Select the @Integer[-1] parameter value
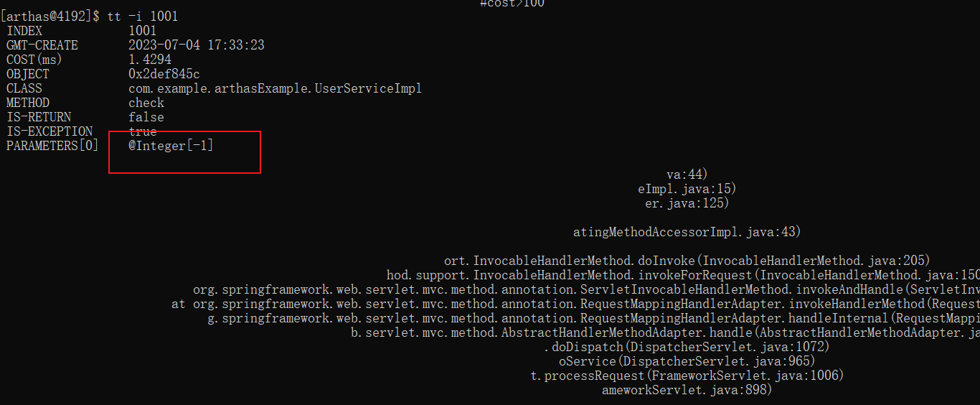Screen dimensions: 980x405 click(x=171, y=146)
